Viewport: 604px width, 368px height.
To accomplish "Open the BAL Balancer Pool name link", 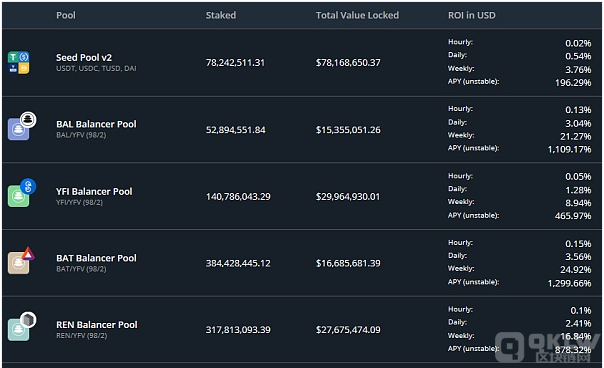I will pos(96,124).
